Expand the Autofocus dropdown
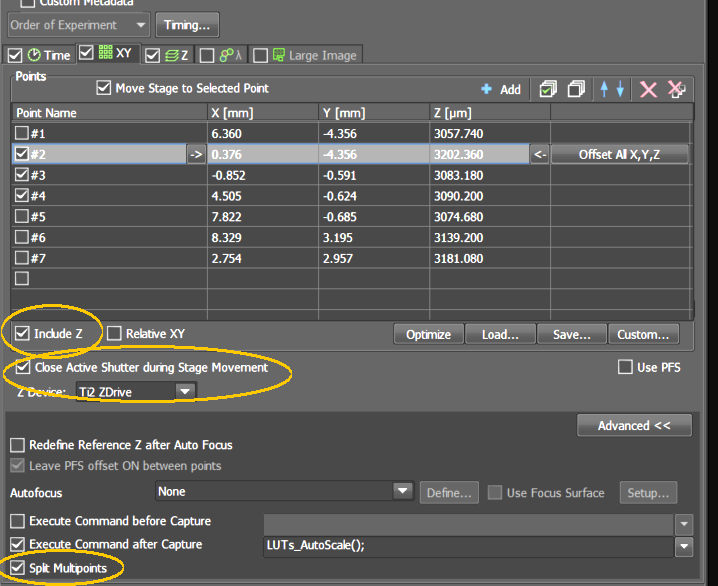718x586 pixels. coord(402,491)
